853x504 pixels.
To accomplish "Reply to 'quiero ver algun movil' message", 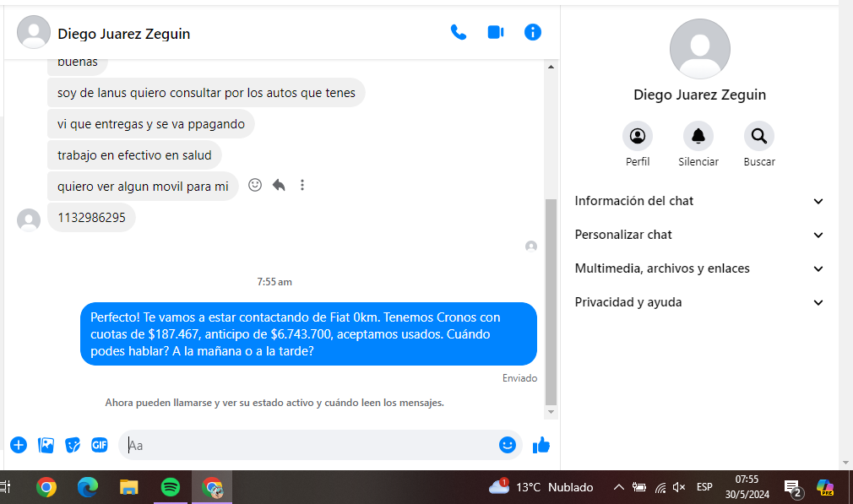I will [279, 185].
